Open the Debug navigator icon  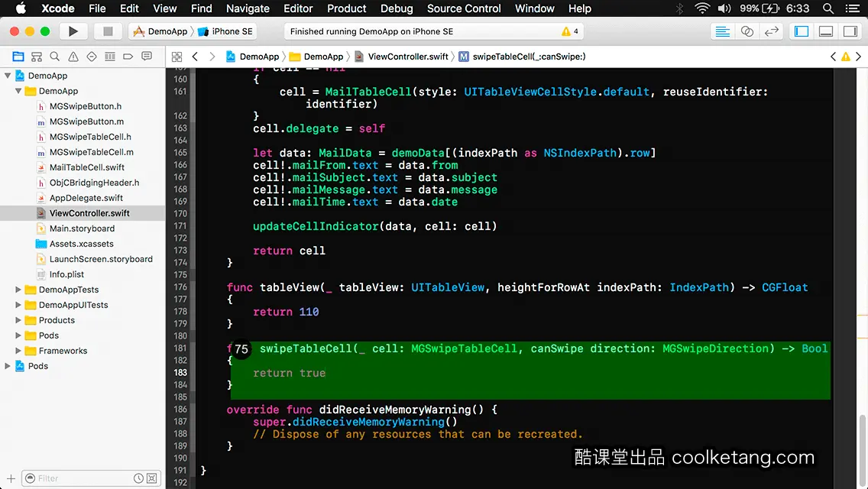(x=110, y=57)
